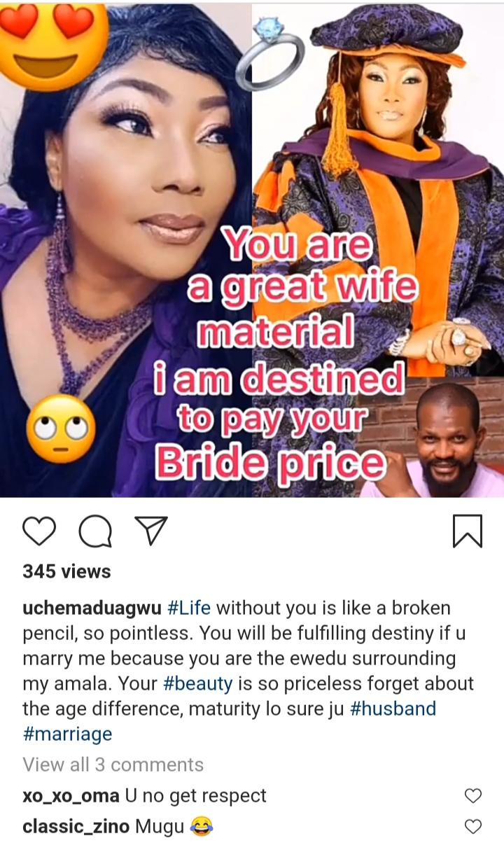Open the #Life hashtag
This screenshot has height=843, width=504.
click(x=190, y=607)
